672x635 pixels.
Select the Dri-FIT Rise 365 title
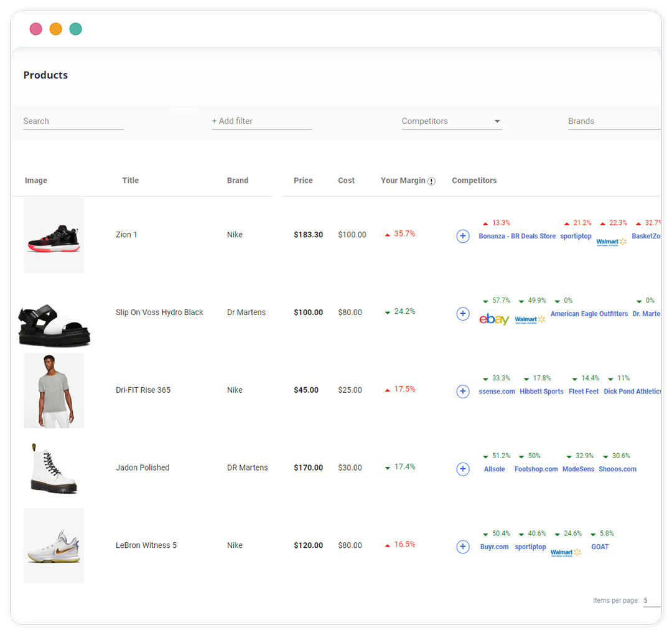pyautogui.click(x=143, y=390)
